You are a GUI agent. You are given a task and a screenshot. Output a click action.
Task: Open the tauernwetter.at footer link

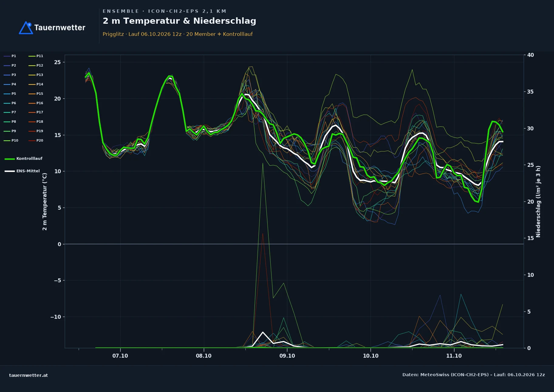(29, 375)
